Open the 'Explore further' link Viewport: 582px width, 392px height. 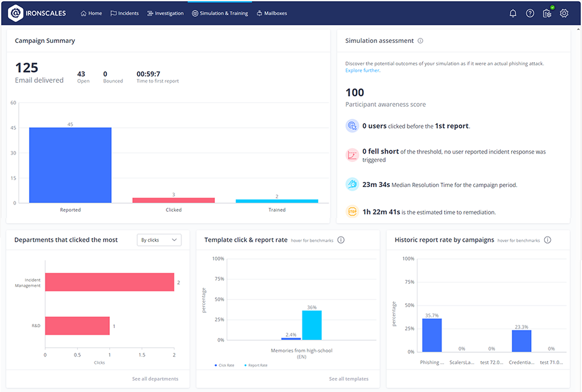click(362, 70)
